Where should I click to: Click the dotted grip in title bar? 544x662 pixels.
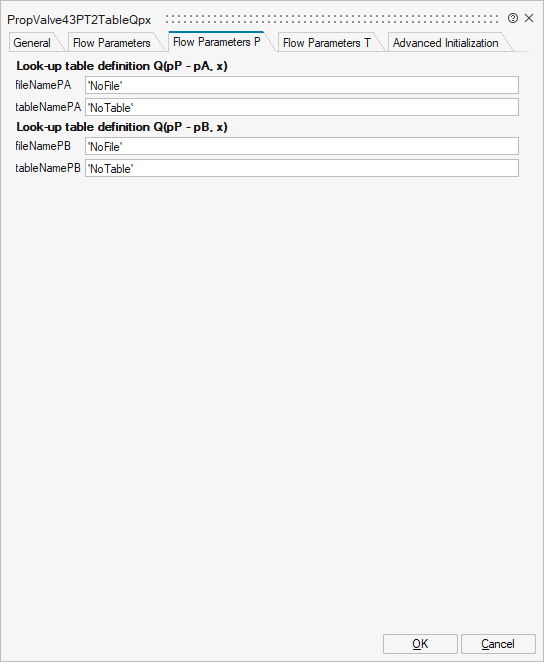[332, 19]
